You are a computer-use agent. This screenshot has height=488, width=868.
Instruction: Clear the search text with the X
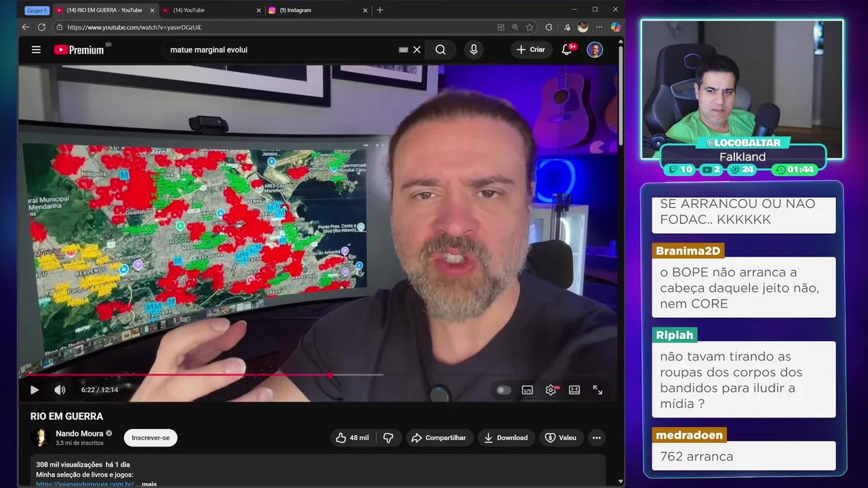point(417,49)
